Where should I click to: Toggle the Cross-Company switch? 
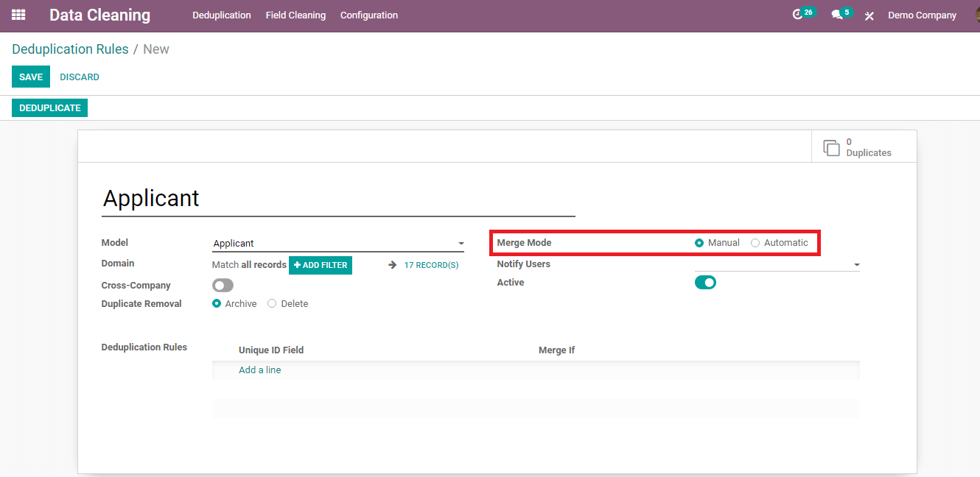pos(223,286)
